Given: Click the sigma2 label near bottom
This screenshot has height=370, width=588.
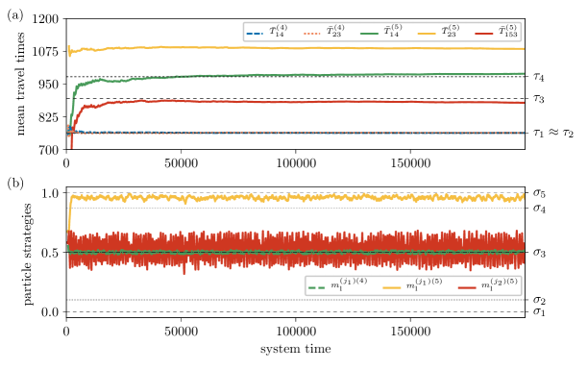Looking at the screenshot, I should [x=539, y=300].
